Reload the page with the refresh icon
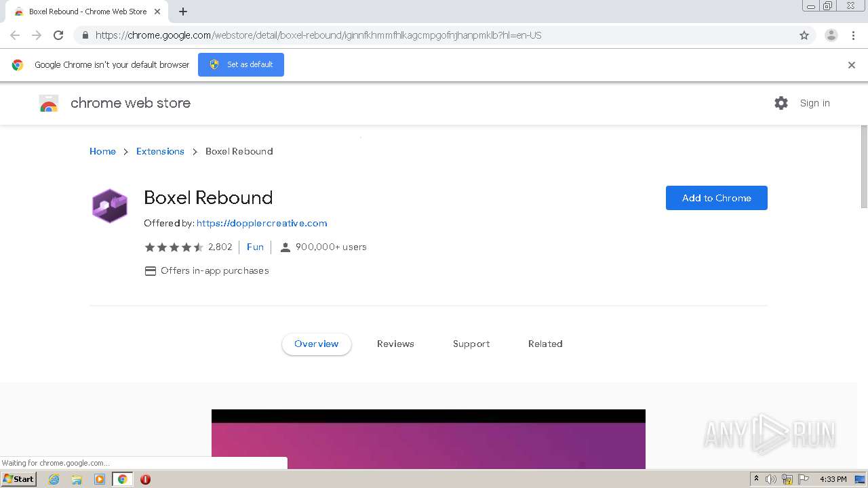 58,35
